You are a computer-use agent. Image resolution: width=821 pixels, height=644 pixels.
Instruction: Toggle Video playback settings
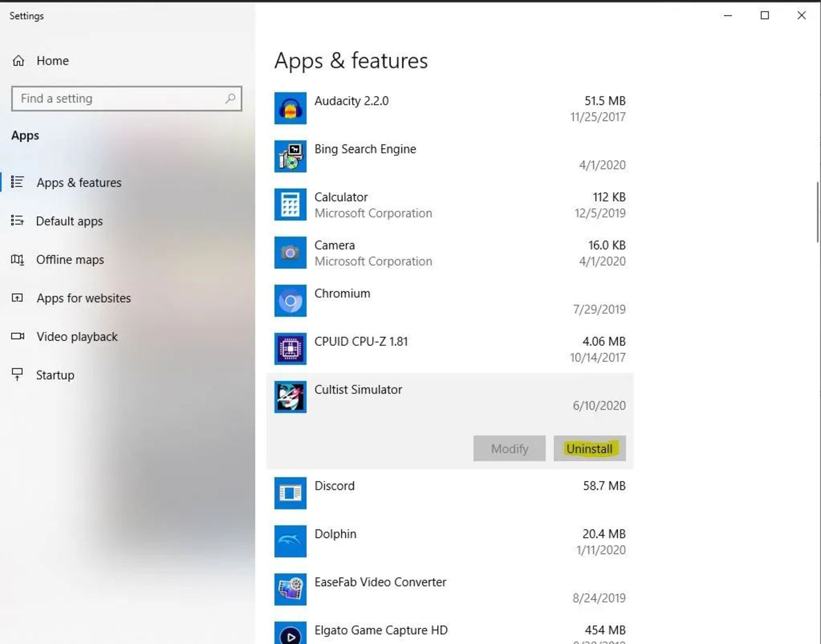[x=77, y=336]
